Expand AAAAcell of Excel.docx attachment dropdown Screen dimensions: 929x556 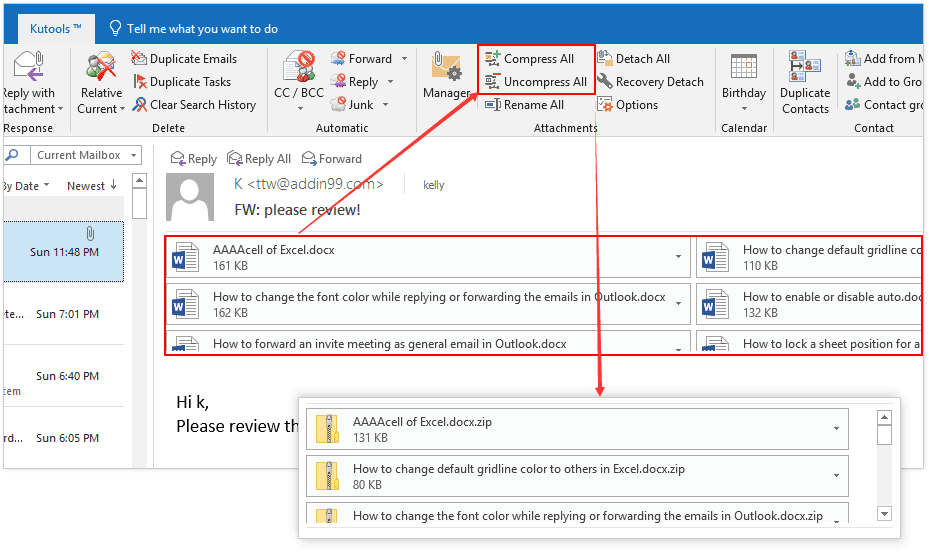[x=678, y=257]
